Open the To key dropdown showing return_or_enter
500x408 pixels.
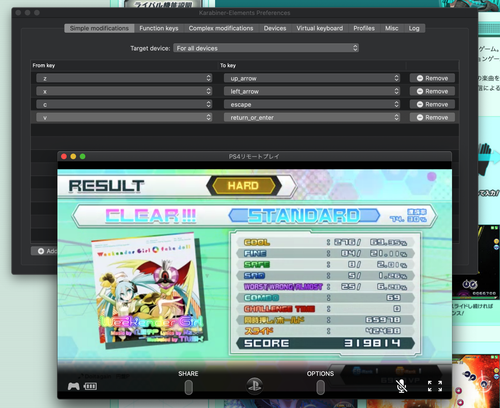(x=312, y=117)
